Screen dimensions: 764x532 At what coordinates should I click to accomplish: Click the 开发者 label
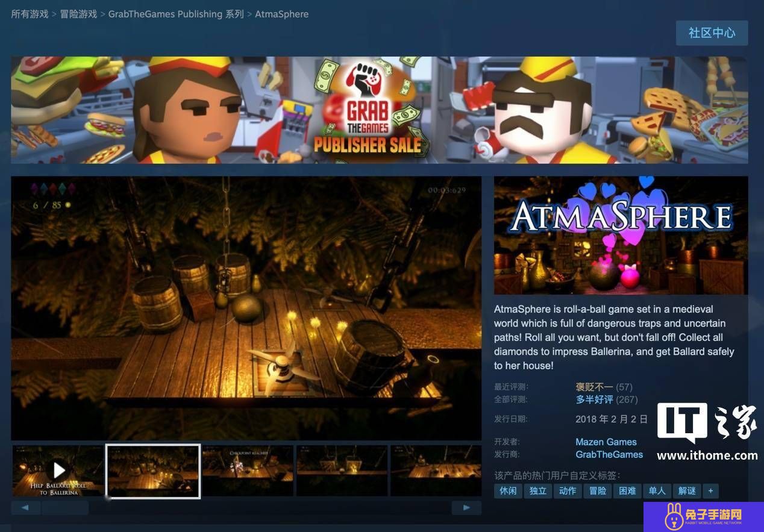coord(507,442)
